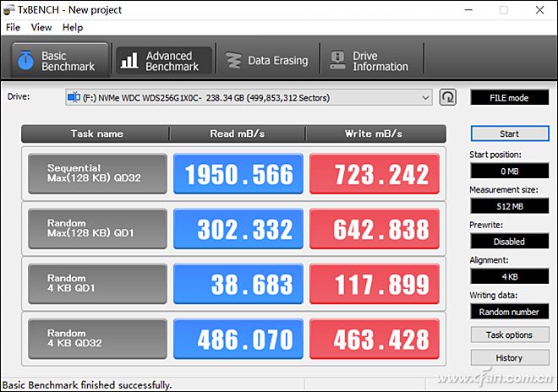Click the drive icon inside Drive selector

pos(74,97)
